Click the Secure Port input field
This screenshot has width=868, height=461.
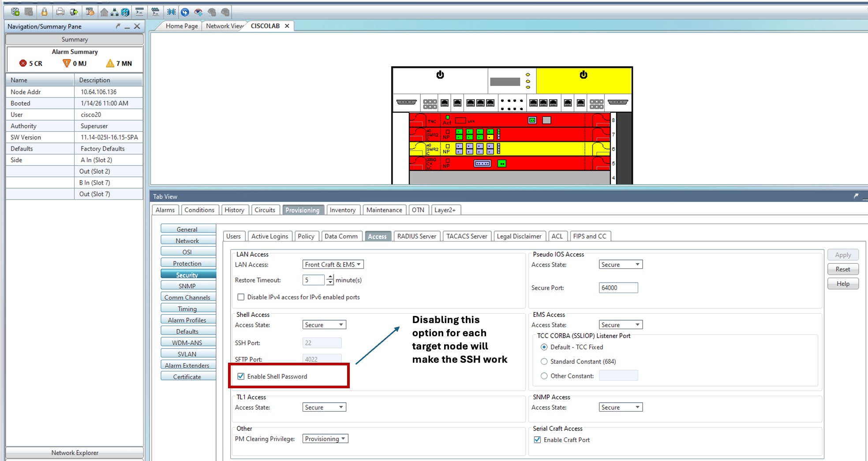[x=618, y=288]
